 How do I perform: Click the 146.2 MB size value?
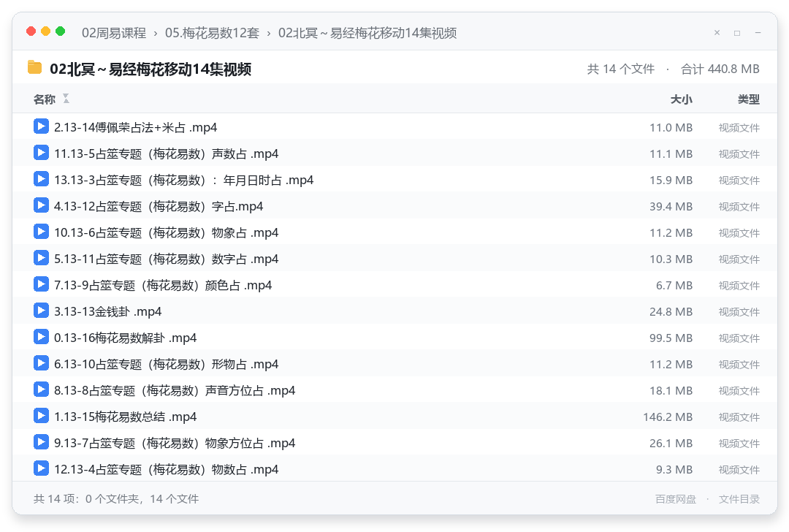click(x=668, y=417)
